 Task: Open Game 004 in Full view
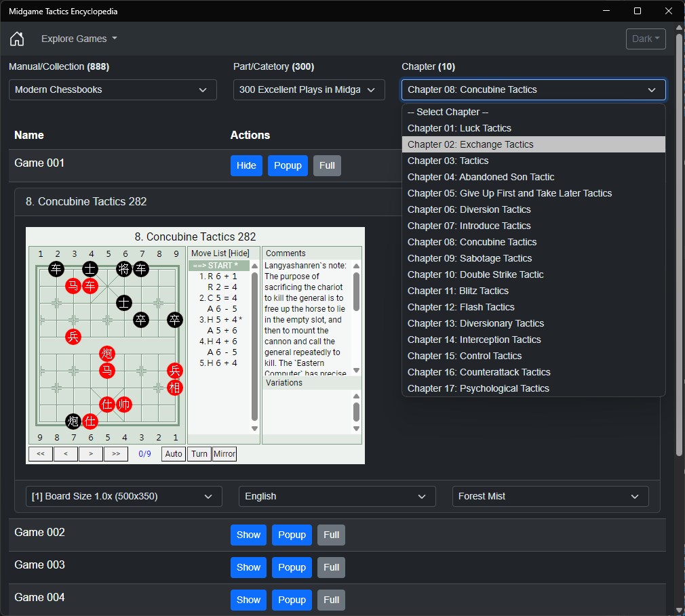[x=331, y=600]
